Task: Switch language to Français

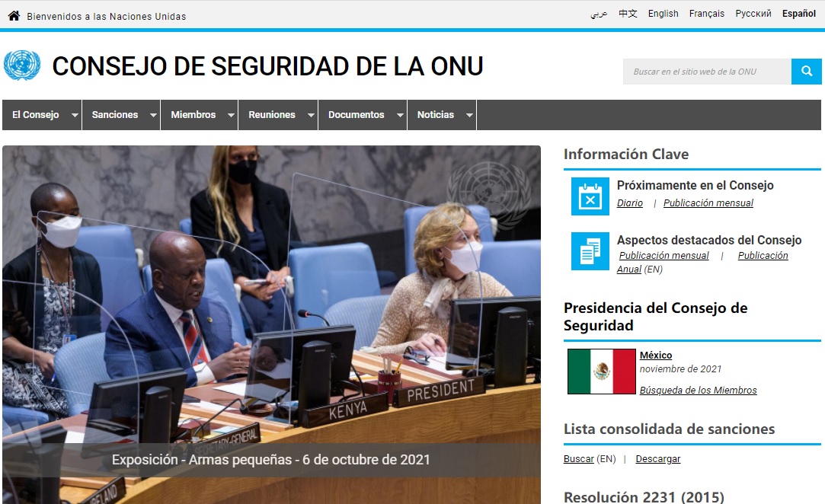Action: point(706,14)
